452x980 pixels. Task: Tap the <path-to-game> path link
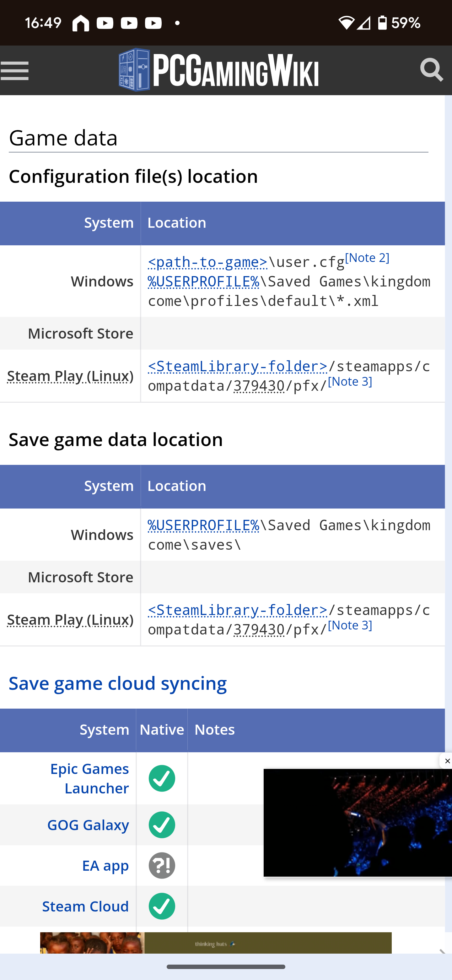tap(207, 262)
